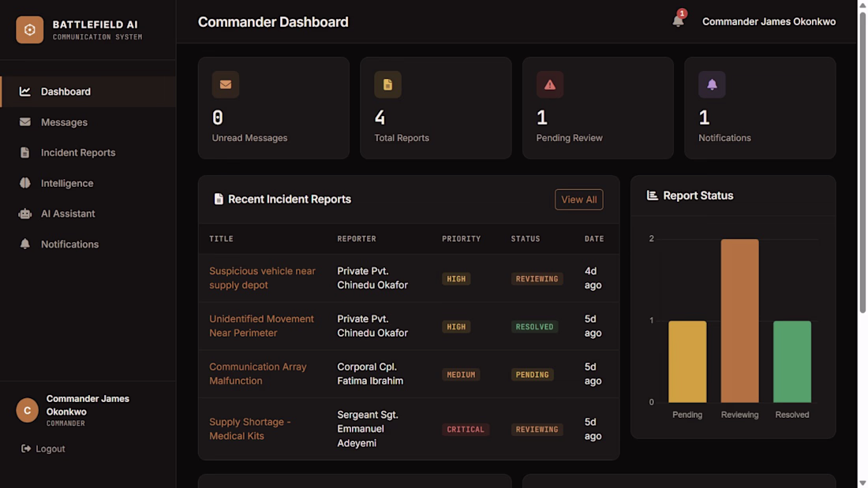This screenshot has height=488, width=868.
Task: Click the robot icon beside AI Assistant
Action: pyautogui.click(x=25, y=214)
